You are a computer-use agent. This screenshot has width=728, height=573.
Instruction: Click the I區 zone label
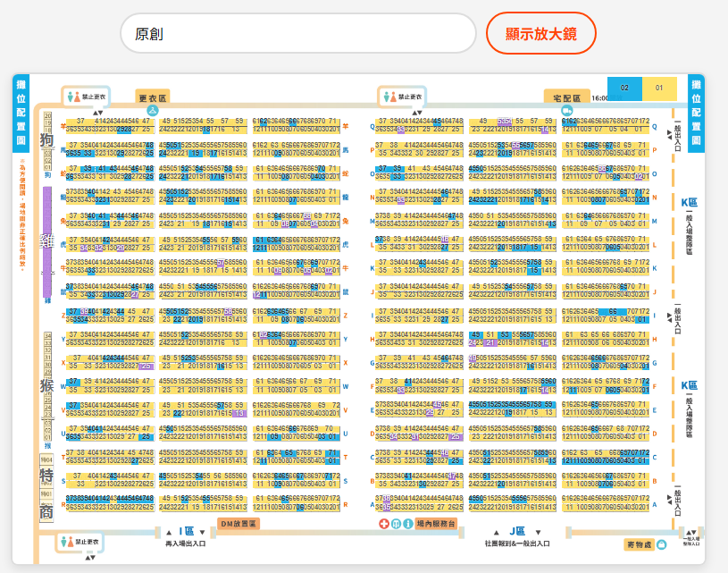[x=186, y=531]
